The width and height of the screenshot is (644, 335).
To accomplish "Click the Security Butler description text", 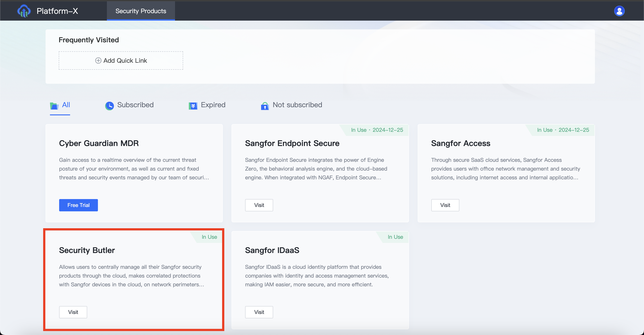I will 131,276.
